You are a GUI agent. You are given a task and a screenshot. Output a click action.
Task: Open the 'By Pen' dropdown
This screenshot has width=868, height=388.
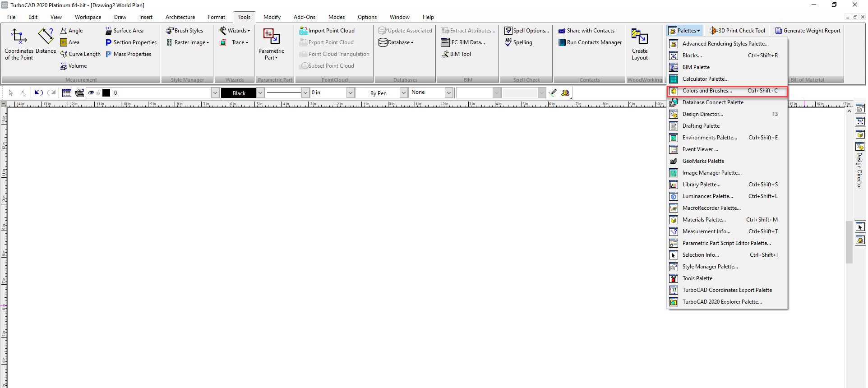click(404, 93)
